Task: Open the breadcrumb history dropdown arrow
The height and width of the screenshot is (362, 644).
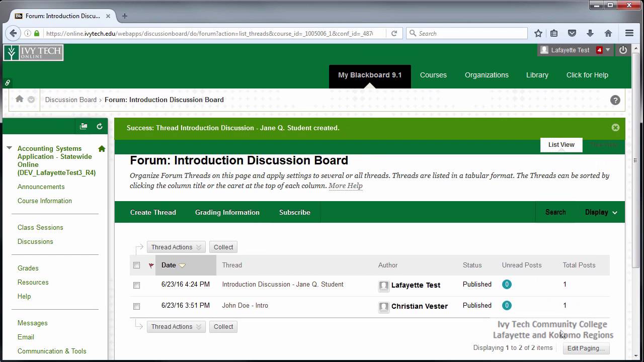Action: coord(31,100)
